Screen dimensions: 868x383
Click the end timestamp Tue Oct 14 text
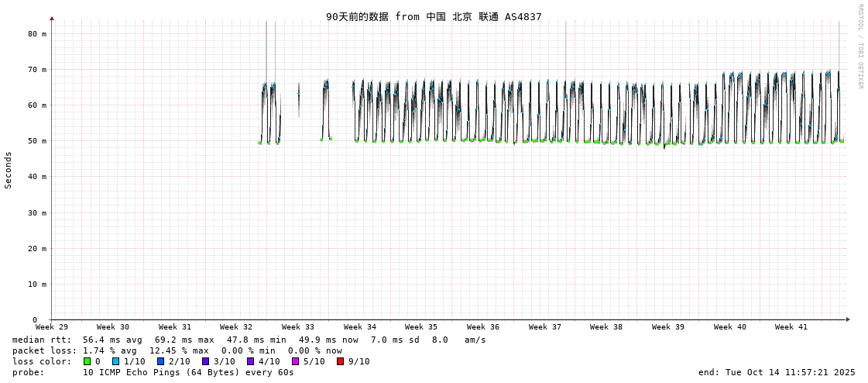point(777,372)
